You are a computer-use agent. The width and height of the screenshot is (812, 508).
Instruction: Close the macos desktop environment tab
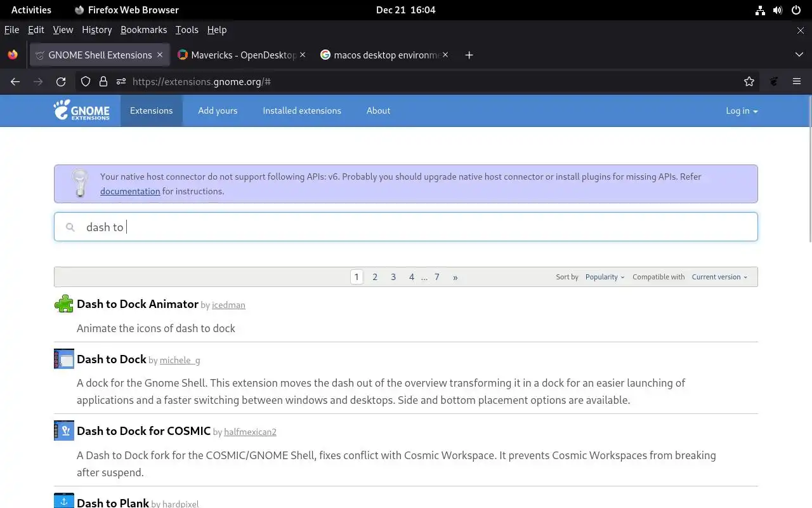445,55
